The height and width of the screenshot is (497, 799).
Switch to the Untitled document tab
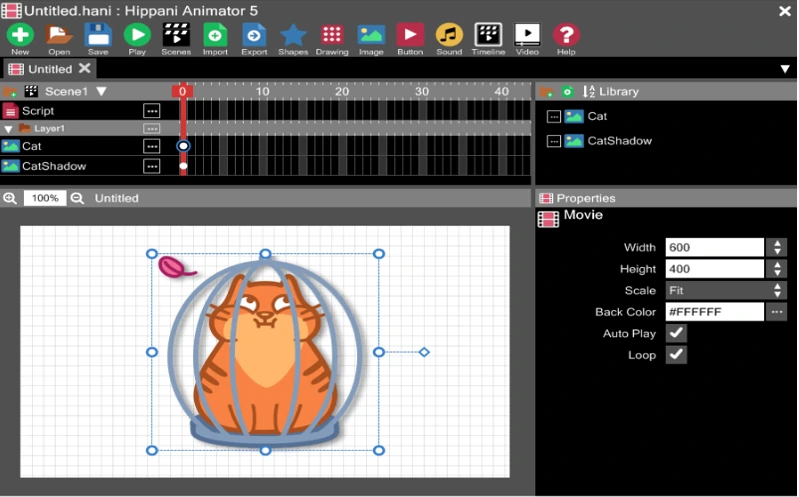49,69
